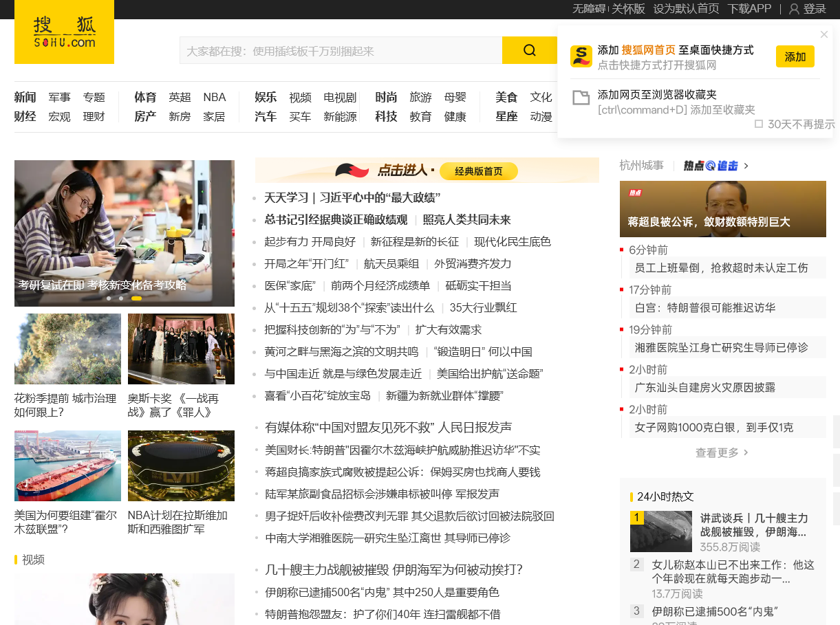Click the 热点追击 logo
840x625 pixels.
point(711,166)
